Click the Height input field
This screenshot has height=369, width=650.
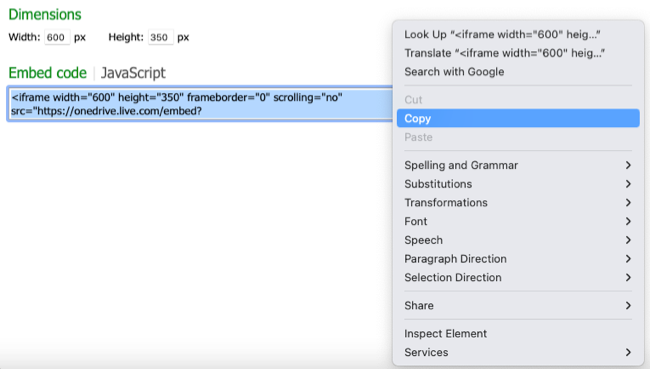pos(160,37)
